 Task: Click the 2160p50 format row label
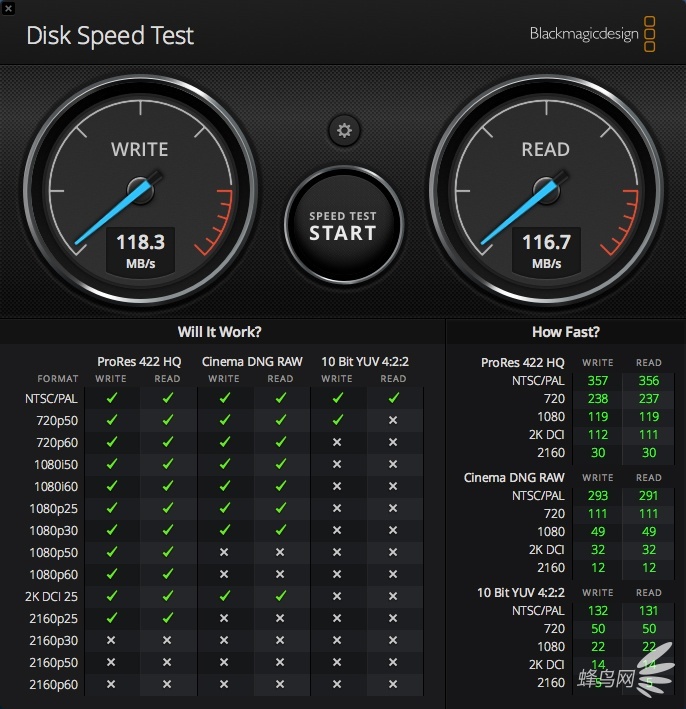(x=54, y=663)
